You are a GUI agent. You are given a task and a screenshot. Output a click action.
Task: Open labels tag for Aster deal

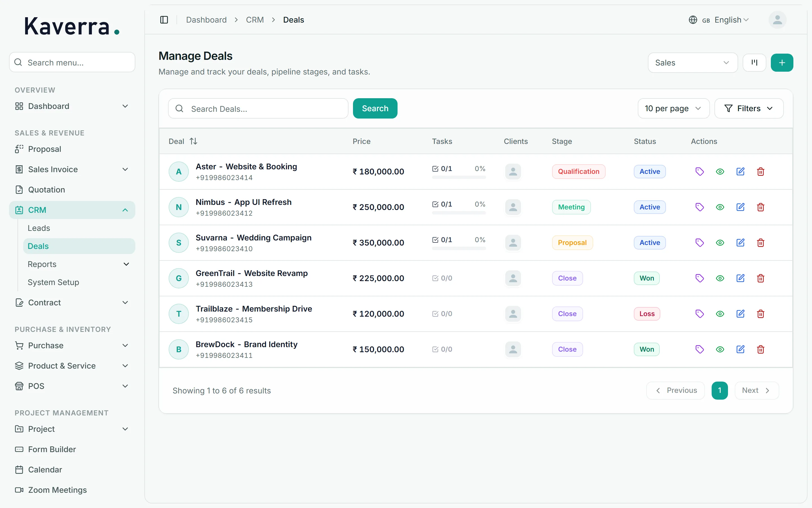[x=700, y=171]
